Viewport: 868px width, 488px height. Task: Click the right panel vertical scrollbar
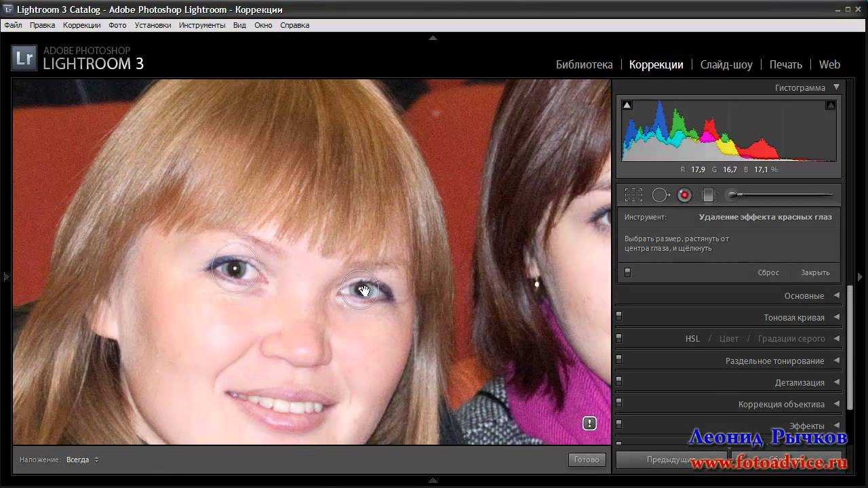850,348
